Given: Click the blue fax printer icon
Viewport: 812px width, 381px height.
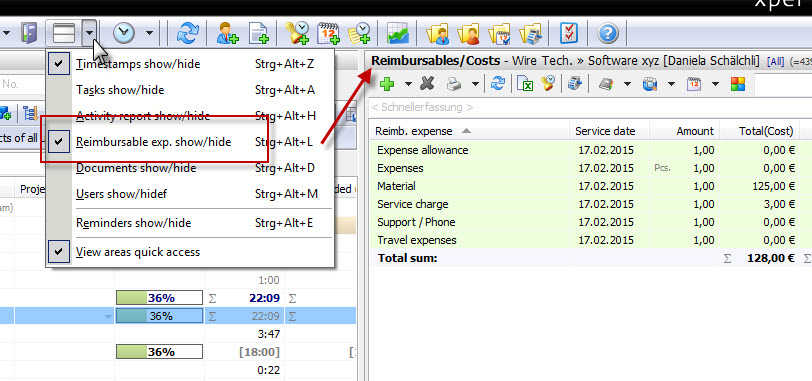Looking at the screenshot, I should tap(575, 83).
